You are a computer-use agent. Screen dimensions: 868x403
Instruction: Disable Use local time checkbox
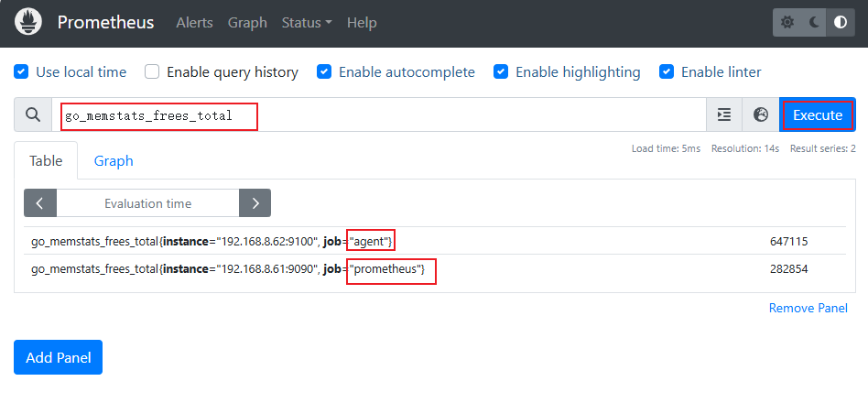pos(22,71)
